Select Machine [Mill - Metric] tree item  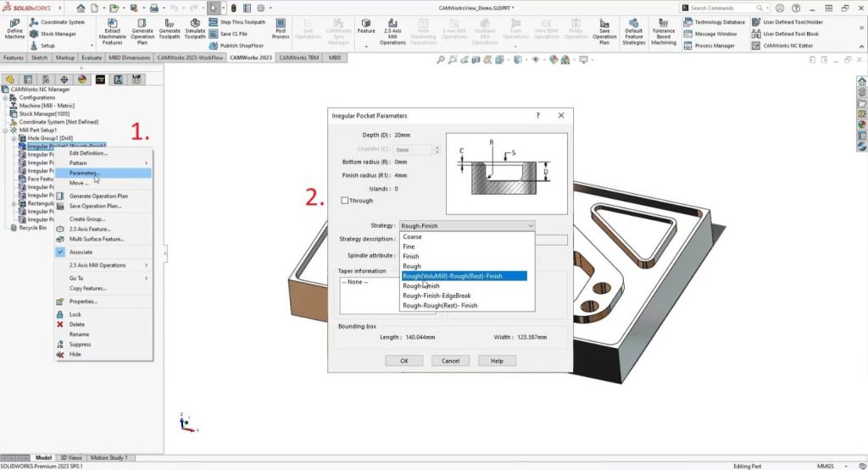pos(47,106)
